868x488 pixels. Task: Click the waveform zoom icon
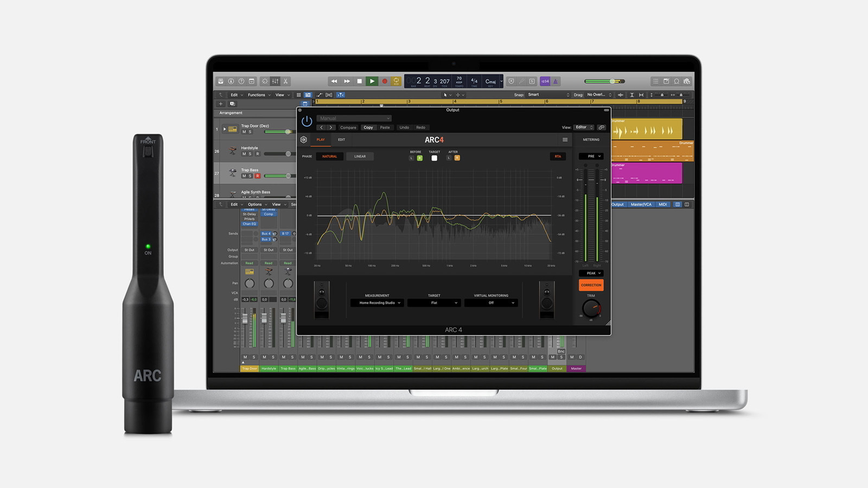tap(621, 95)
